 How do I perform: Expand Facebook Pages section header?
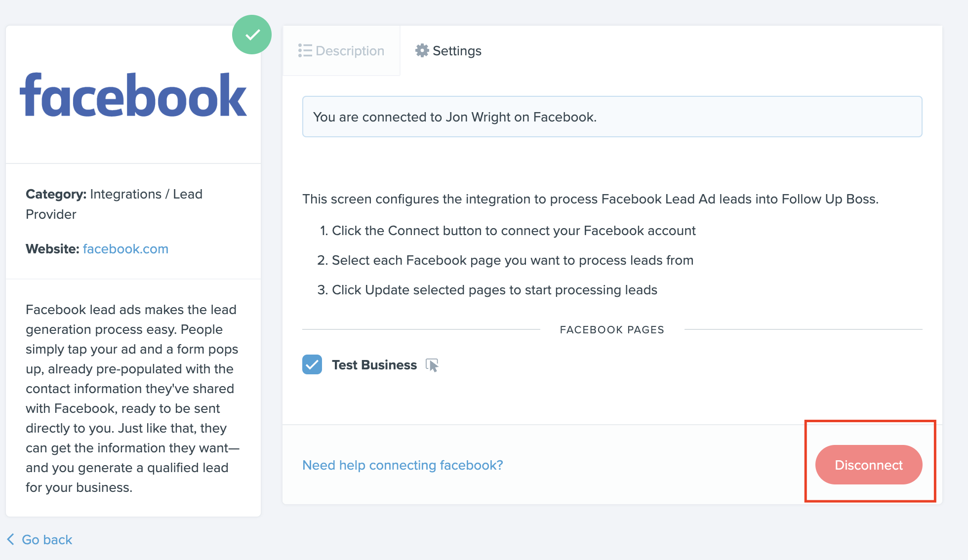(612, 328)
